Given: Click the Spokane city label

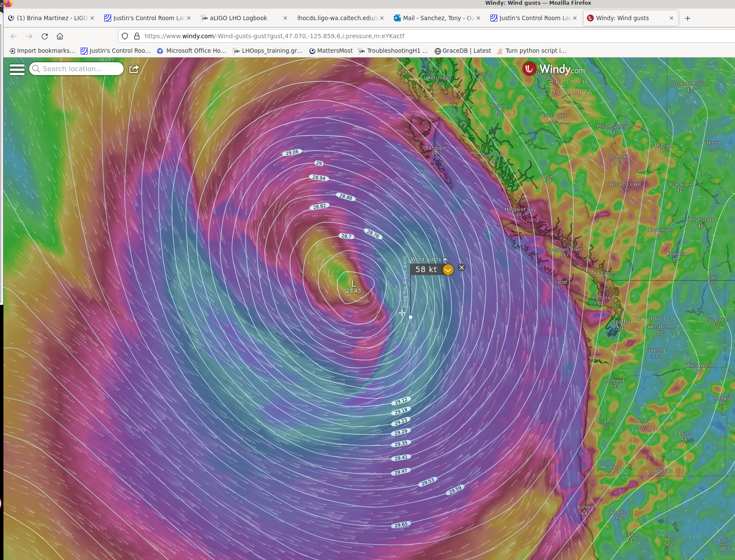Looking at the screenshot, I should [717, 323].
